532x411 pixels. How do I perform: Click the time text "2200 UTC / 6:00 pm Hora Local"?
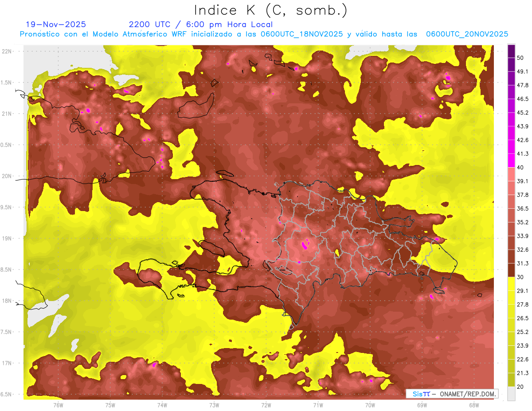[201, 24]
